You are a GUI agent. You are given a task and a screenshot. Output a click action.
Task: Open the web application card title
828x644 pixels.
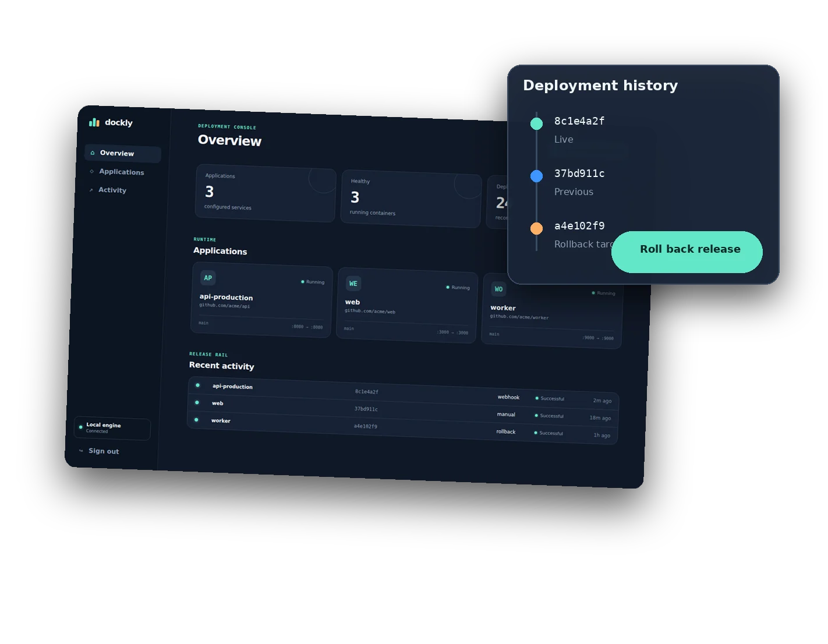[352, 302]
